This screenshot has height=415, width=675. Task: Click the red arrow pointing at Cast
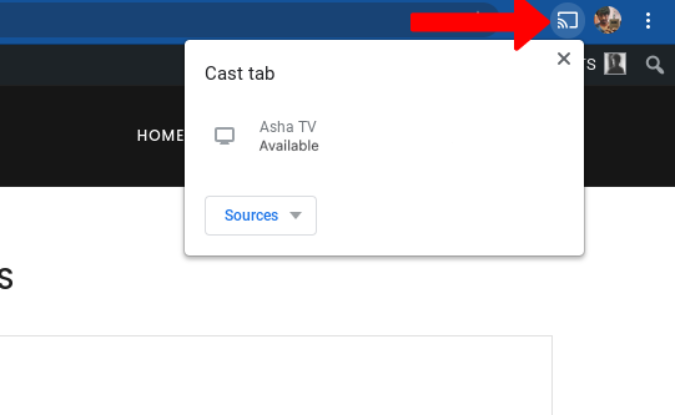click(x=479, y=22)
